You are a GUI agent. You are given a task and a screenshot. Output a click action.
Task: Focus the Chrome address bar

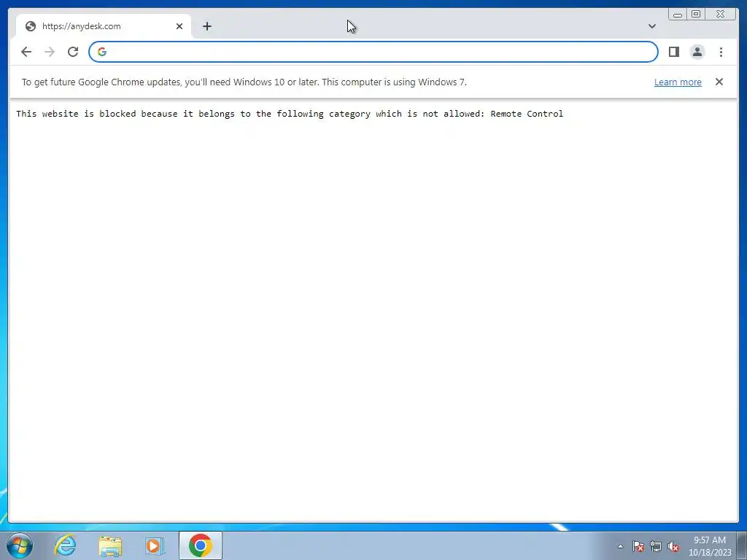tap(373, 52)
